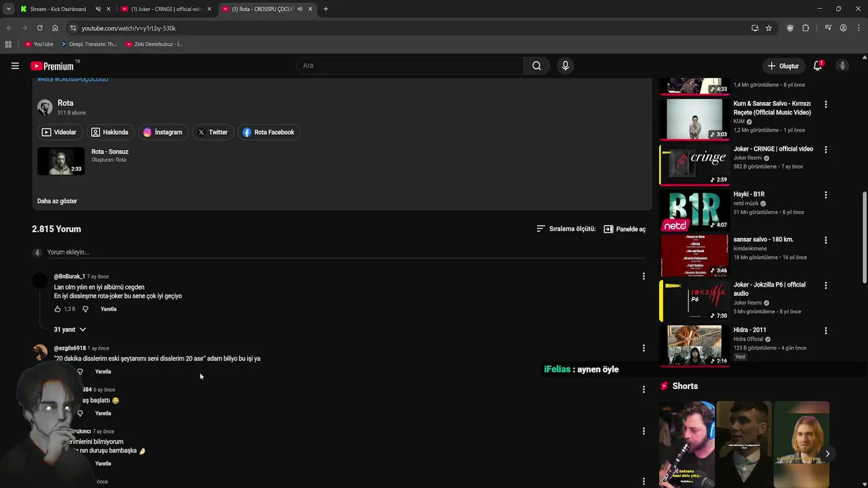Expand 31 replies under first comment
Image resolution: width=868 pixels, height=488 pixels.
click(70, 329)
